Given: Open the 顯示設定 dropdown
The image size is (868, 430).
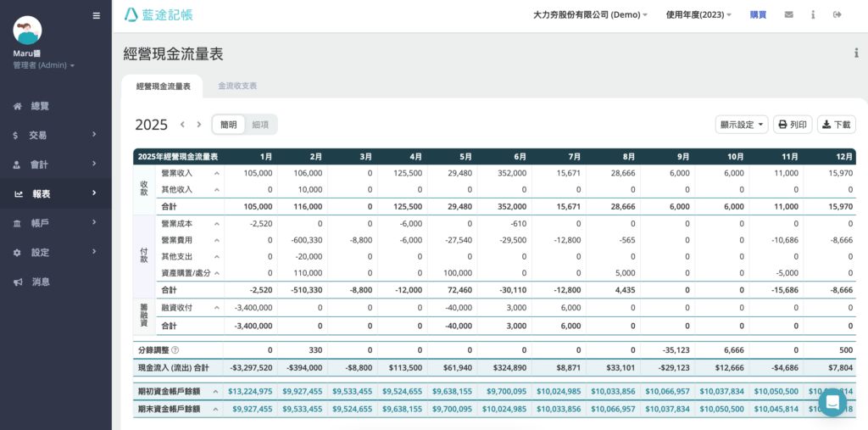Looking at the screenshot, I should pyautogui.click(x=741, y=125).
